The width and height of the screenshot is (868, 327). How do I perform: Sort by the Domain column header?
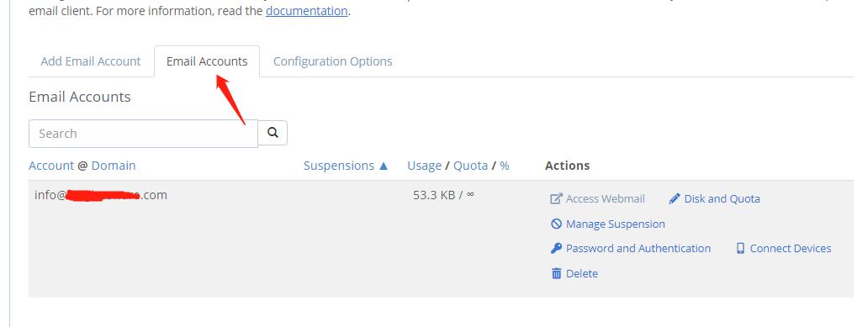pos(114,166)
